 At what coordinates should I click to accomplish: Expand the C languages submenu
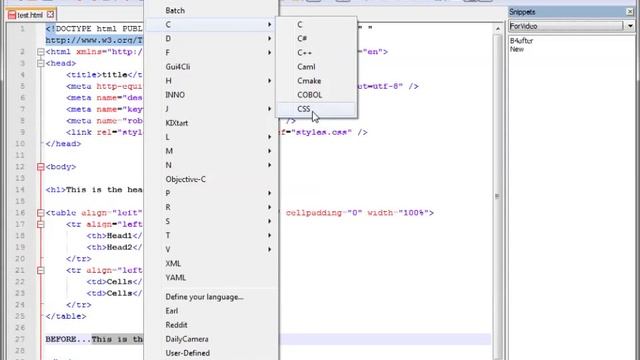[211, 24]
